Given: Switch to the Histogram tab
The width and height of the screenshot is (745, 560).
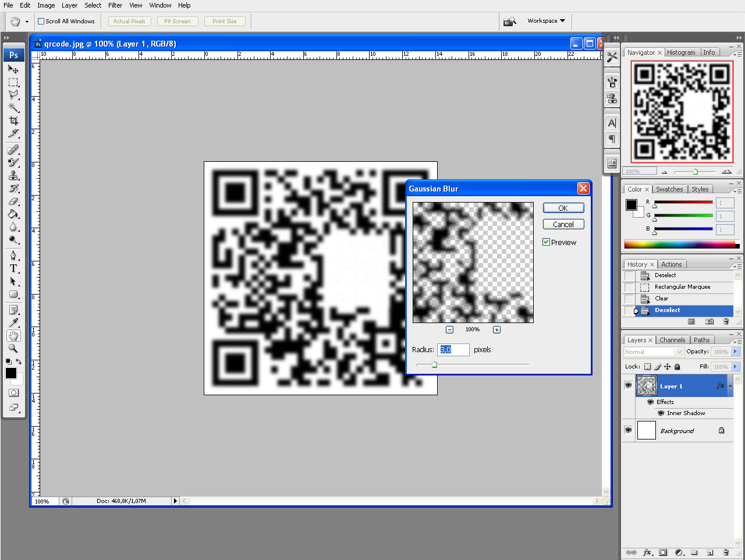Looking at the screenshot, I should click(x=681, y=52).
